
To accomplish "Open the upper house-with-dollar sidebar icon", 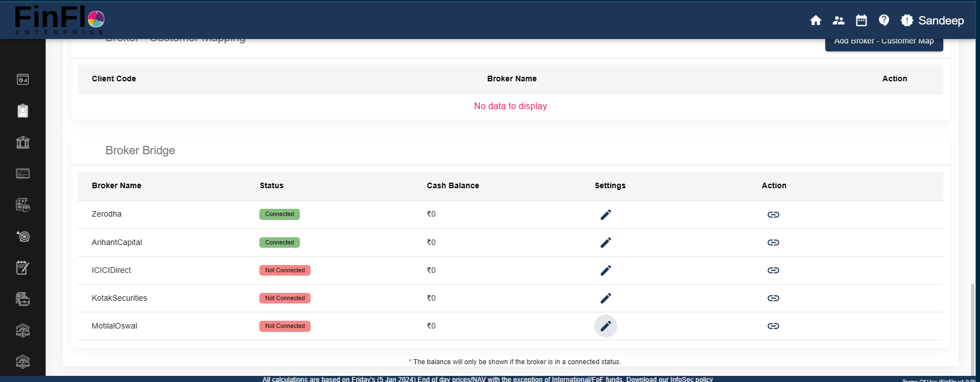I will (x=23, y=331).
